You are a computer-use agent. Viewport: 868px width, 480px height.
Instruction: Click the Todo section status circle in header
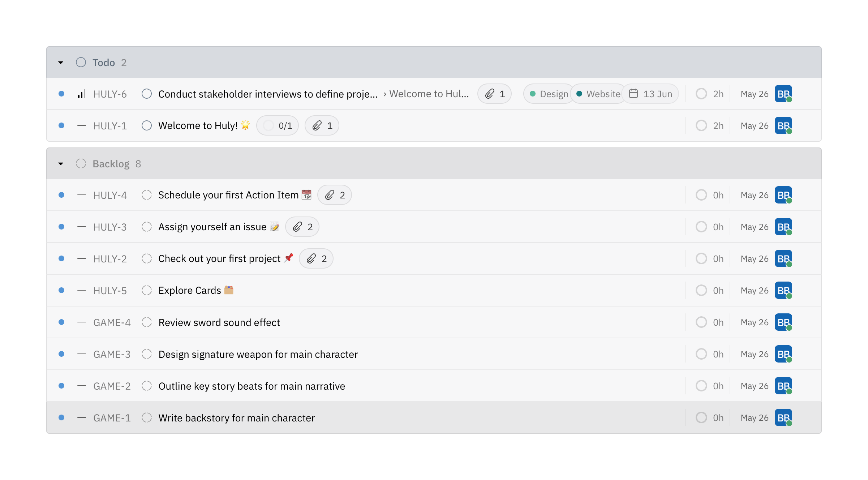coord(81,62)
